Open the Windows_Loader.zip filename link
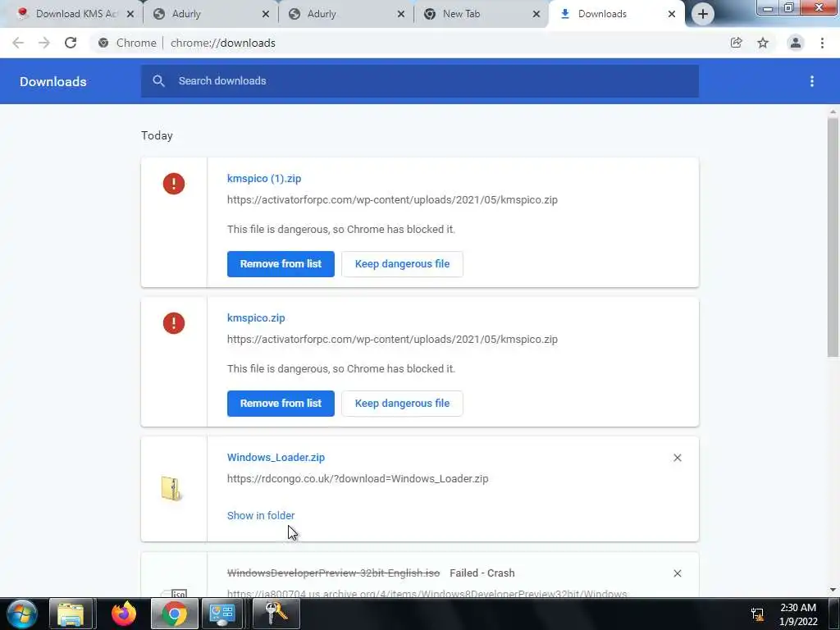 click(276, 458)
